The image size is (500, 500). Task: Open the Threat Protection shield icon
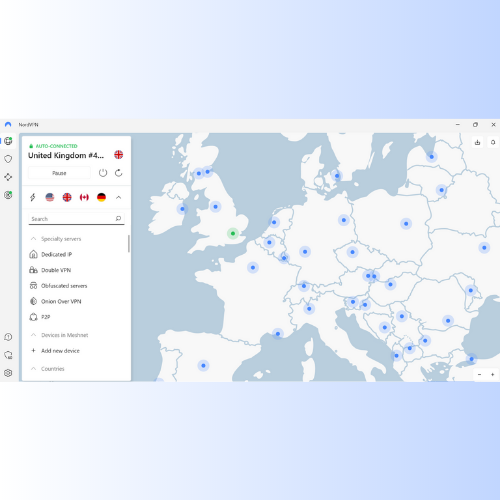click(x=8, y=159)
